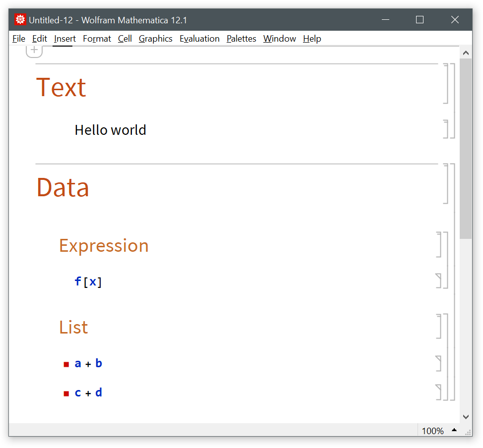The image size is (483, 448).
Task: Click the scroll up arrow button
Action: pos(466,53)
